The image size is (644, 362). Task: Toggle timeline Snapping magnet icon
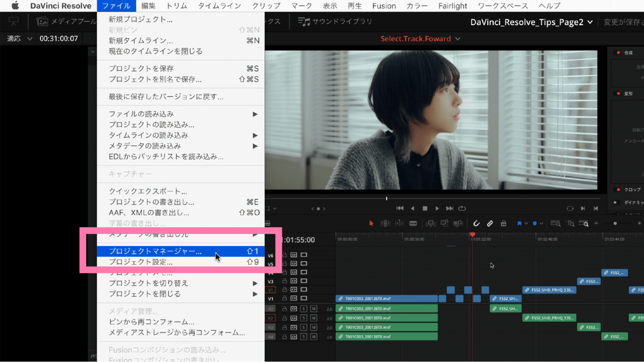coord(477,223)
